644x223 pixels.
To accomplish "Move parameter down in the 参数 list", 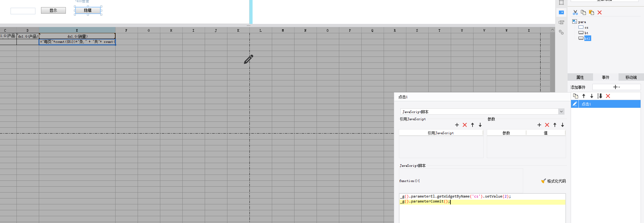I will coord(563,125).
